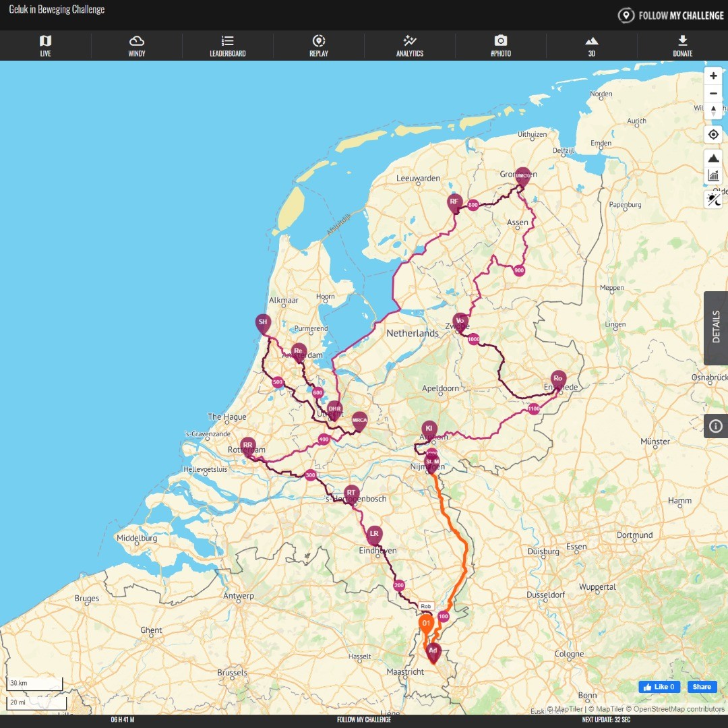
Task: Click the Rob rider label on the route
Action: click(426, 606)
